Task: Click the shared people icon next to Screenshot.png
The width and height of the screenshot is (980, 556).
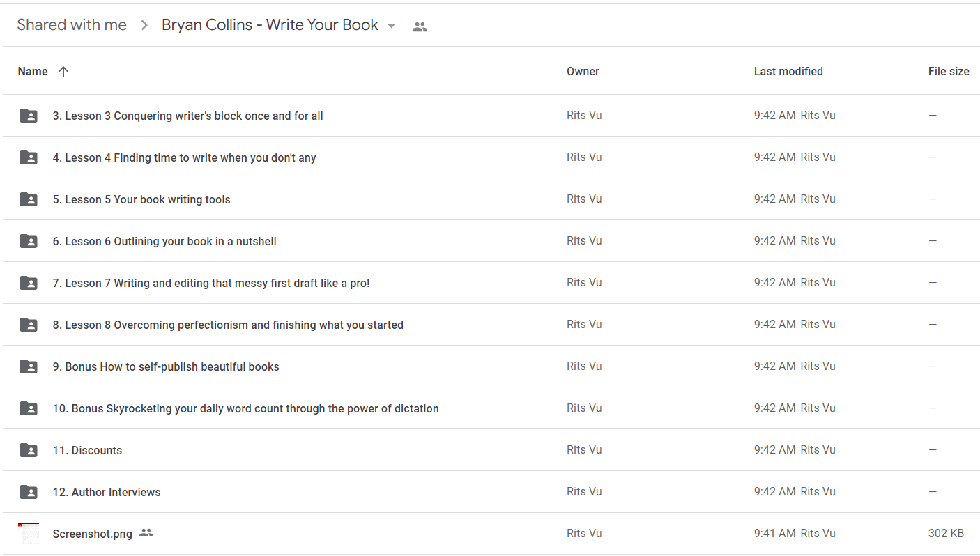Action: (x=146, y=533)
